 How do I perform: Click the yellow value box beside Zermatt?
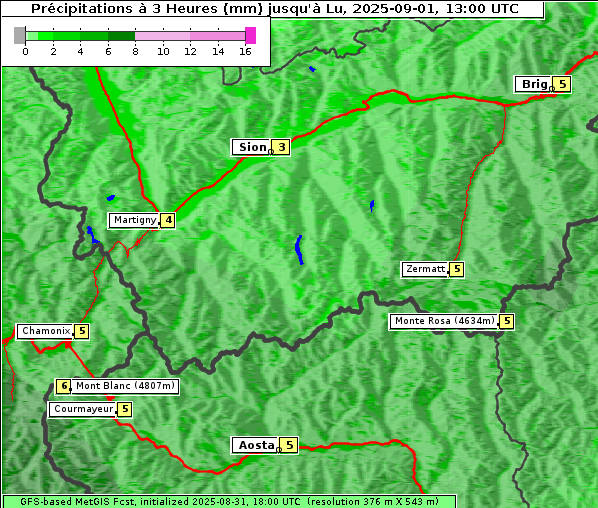pyautogui.click(x=457, y=269)
